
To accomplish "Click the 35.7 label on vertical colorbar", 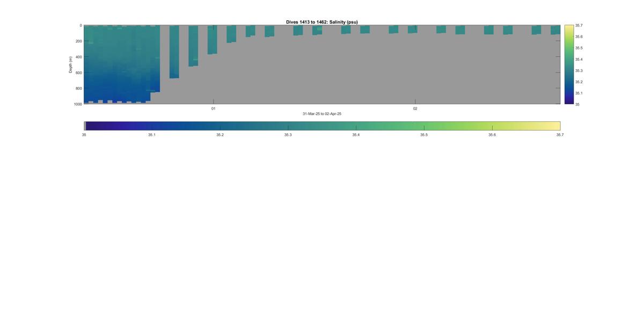I will (579, 25).
